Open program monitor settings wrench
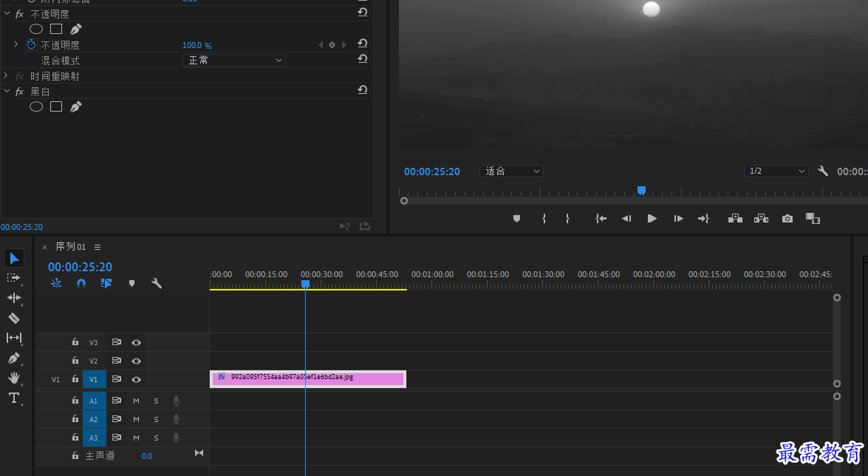 coord(823,171)
